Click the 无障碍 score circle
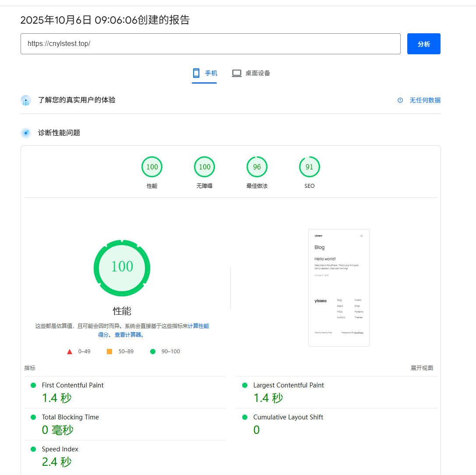The image size is (476, 475). point(204,167)
